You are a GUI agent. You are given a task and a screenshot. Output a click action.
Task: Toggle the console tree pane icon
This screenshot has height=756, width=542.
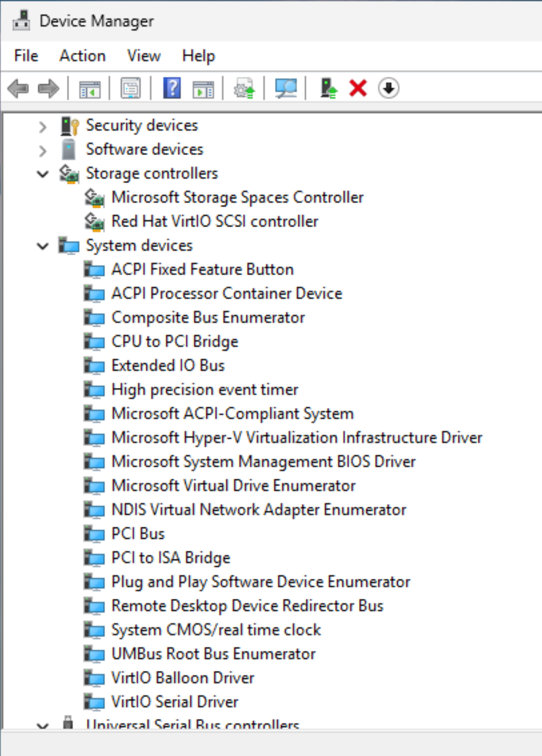(x=90, y=89)
